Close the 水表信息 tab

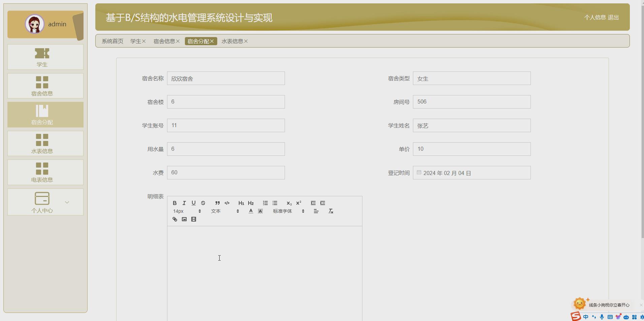(x=246, y=41)
